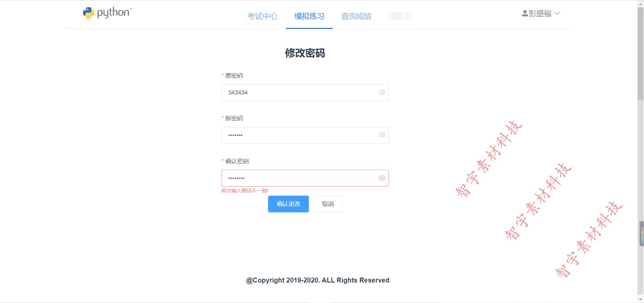
Task: Switch to the 模拟练习 tab
Action: [309, 16]
